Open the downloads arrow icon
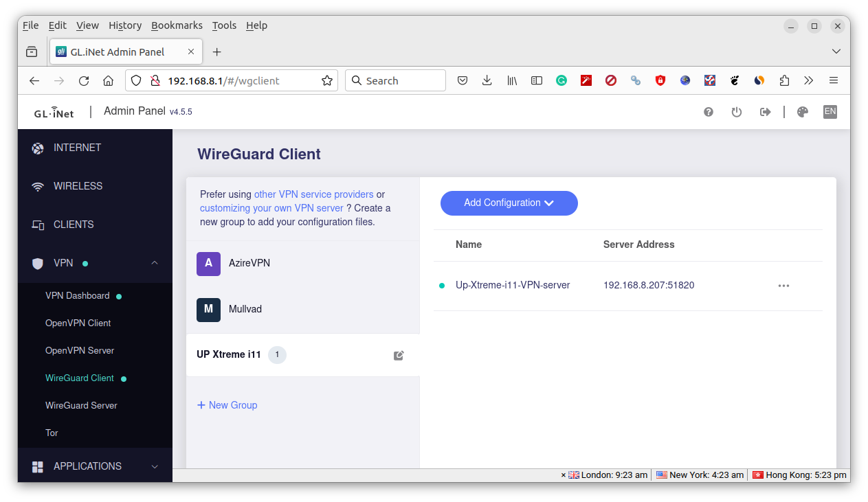 [x=487, y=80]
